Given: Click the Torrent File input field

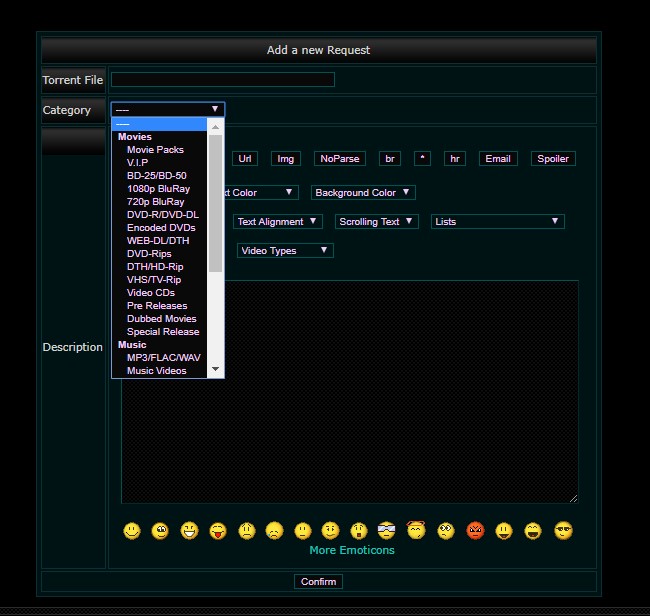Looking at the screenshot, I should 222,80.
